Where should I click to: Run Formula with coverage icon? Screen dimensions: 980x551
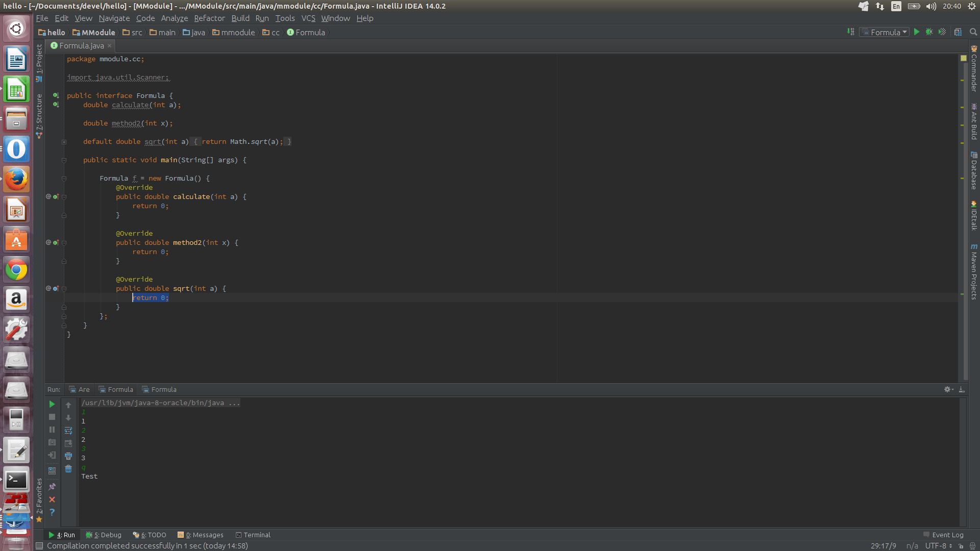pyautogui.click(x=942, y=32)
